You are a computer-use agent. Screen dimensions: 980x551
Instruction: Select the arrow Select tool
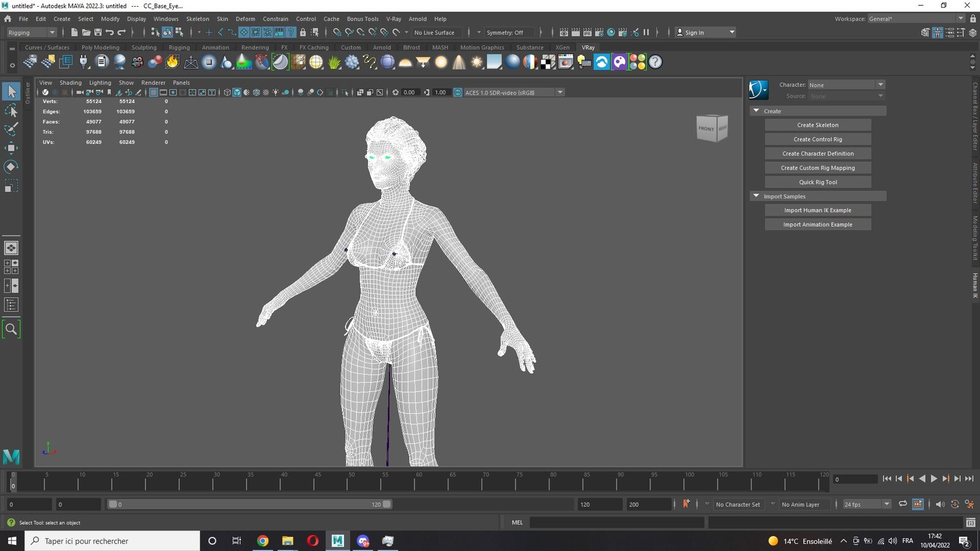11,92
